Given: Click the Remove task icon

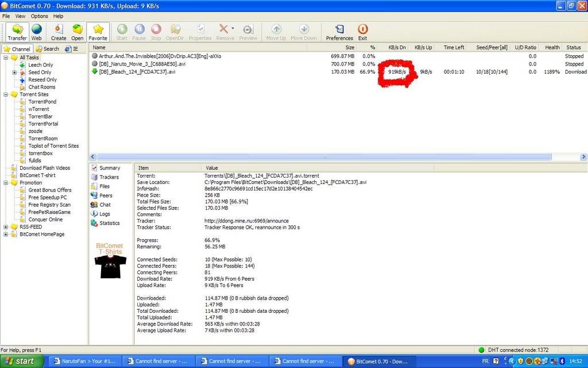Looking at the screenshot, I should click(223, 29).
